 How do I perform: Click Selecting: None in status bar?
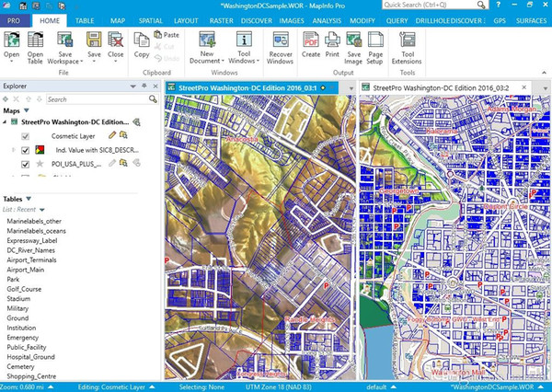point(201,387)
